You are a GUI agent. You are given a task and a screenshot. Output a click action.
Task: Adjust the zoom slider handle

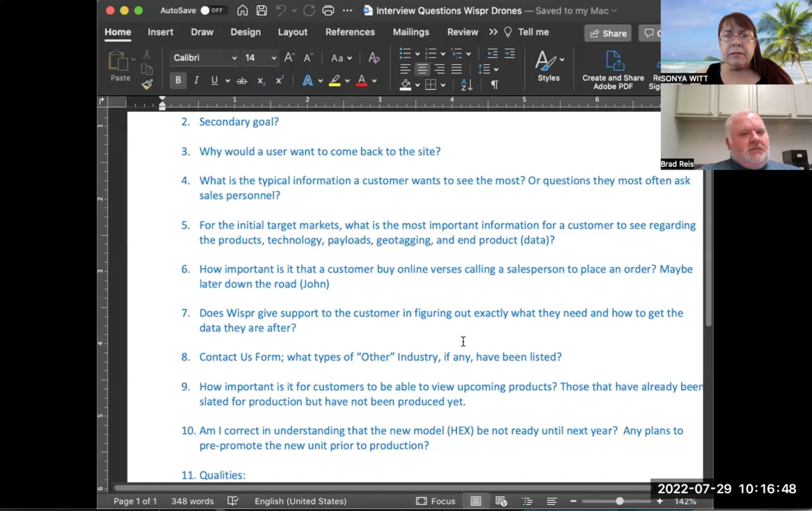pos(619,501)
